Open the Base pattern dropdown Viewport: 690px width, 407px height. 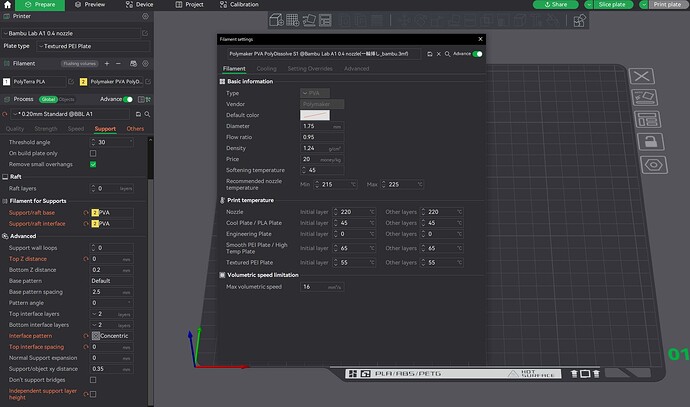click(x=112, y=281)
